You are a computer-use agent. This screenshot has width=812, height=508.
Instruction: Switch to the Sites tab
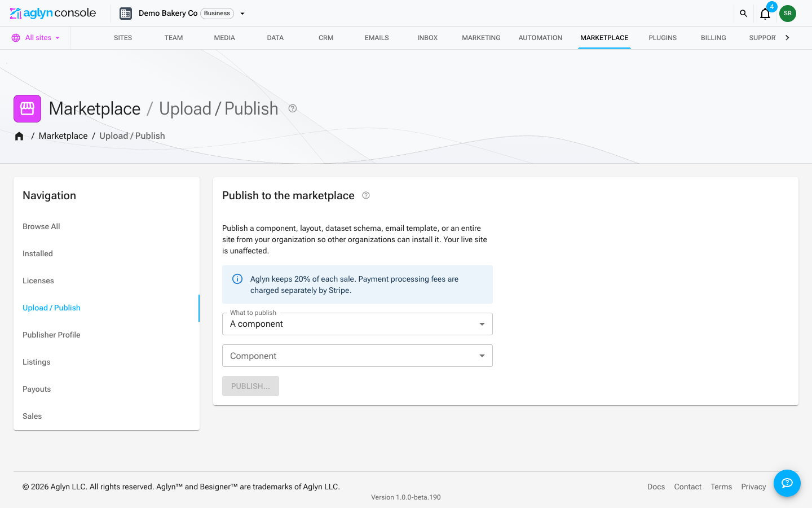tap(123, 38)
